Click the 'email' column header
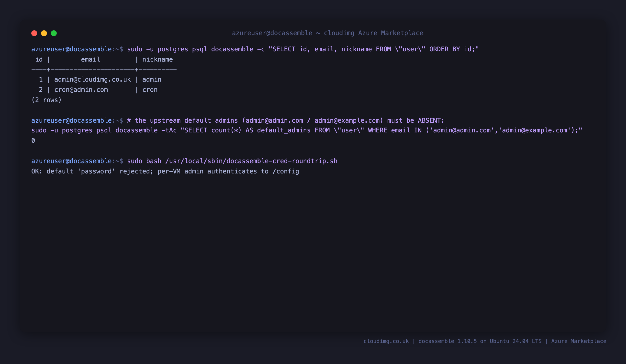626x364 pixels. pyautogui.click(x=90, y=60)
